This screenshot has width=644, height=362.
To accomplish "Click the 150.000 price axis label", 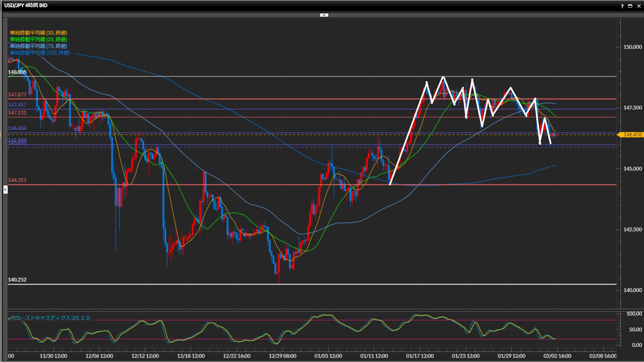I will click(x=632, y=47).
